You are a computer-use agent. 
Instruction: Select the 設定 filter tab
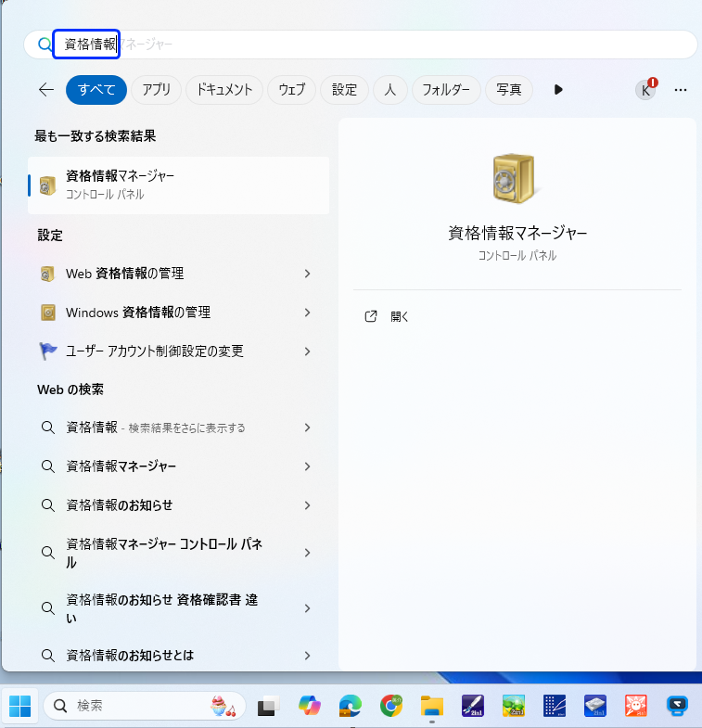click(344, 90)
